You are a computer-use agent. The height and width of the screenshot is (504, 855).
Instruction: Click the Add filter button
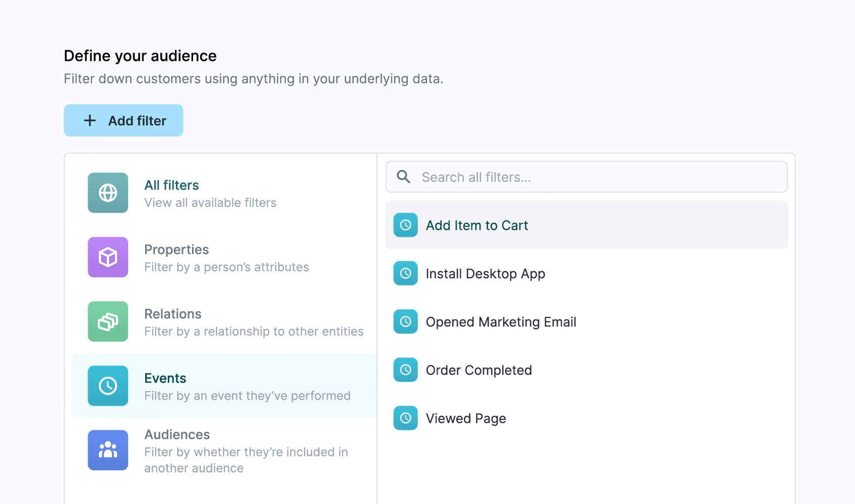coord(124,120)
